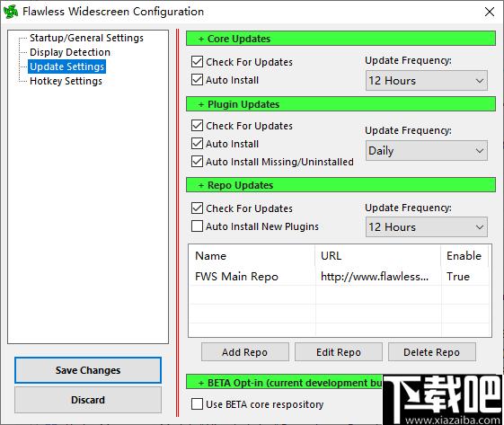Screen dimensions: 504x425
Task: Close the Configuration window
Action: [x=490, y=12]
